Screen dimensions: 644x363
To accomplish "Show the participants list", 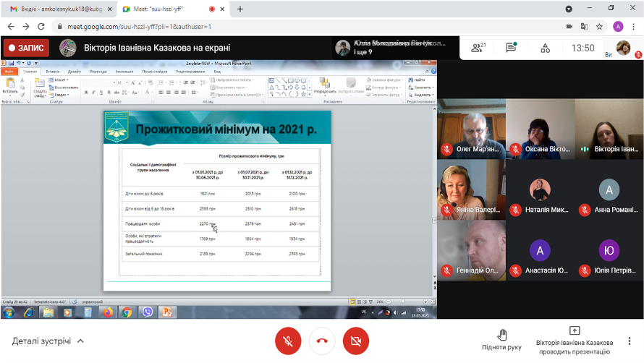I will coord(477,48).
